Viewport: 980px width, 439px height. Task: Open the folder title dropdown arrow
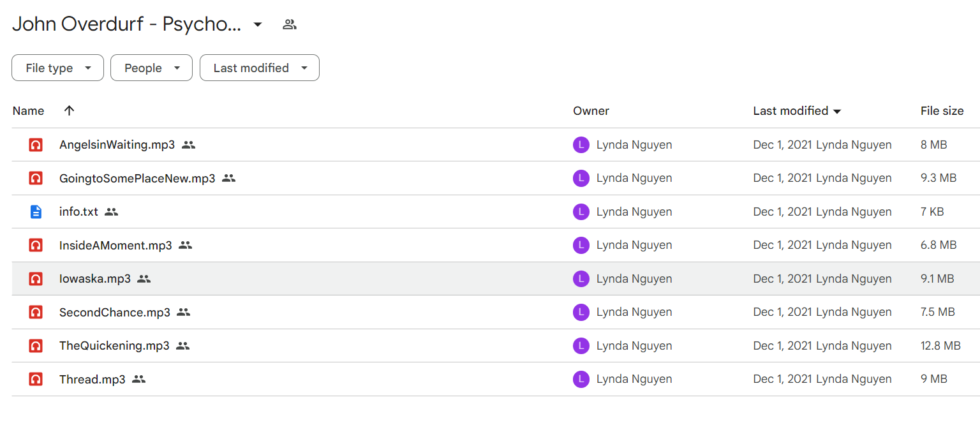pyautogui.click(x=258, y=25)
